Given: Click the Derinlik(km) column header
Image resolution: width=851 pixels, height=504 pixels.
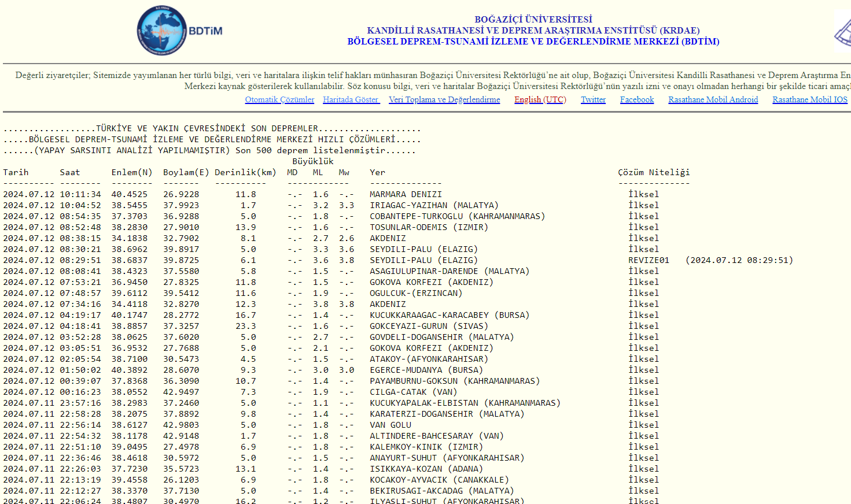Looking at the screenshot, I should (245, 172).
